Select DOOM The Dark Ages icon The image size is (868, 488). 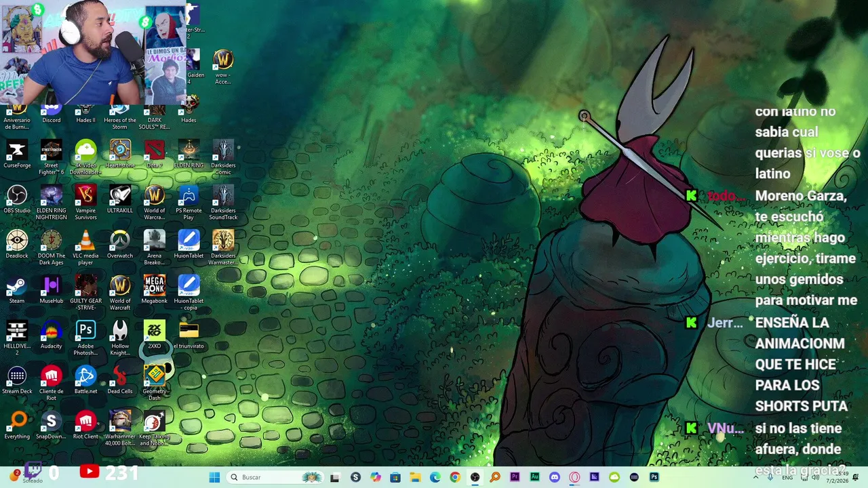point(52,248)
